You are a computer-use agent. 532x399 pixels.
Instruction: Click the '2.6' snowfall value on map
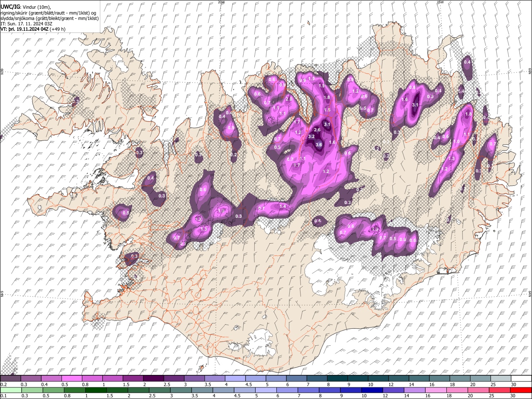[318, 130]
